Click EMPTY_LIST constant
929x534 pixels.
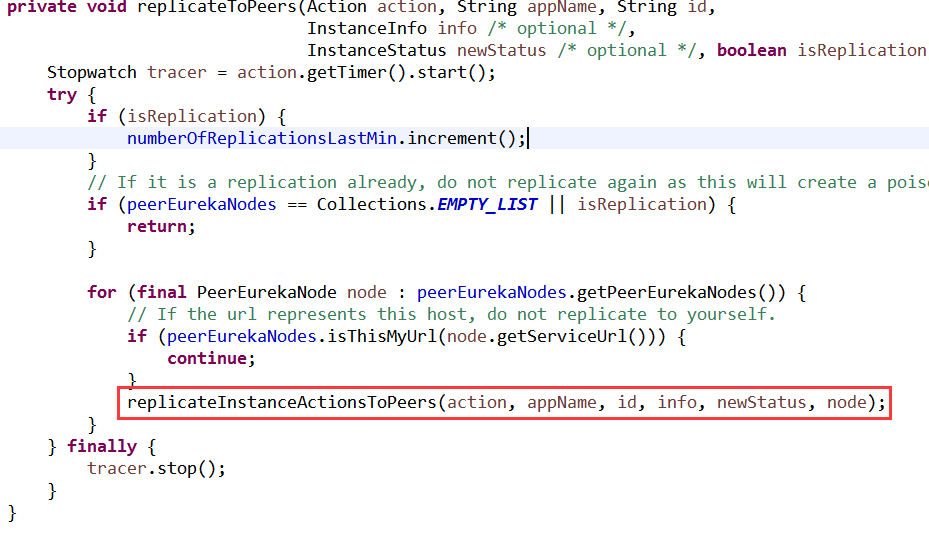pos(487,204)
